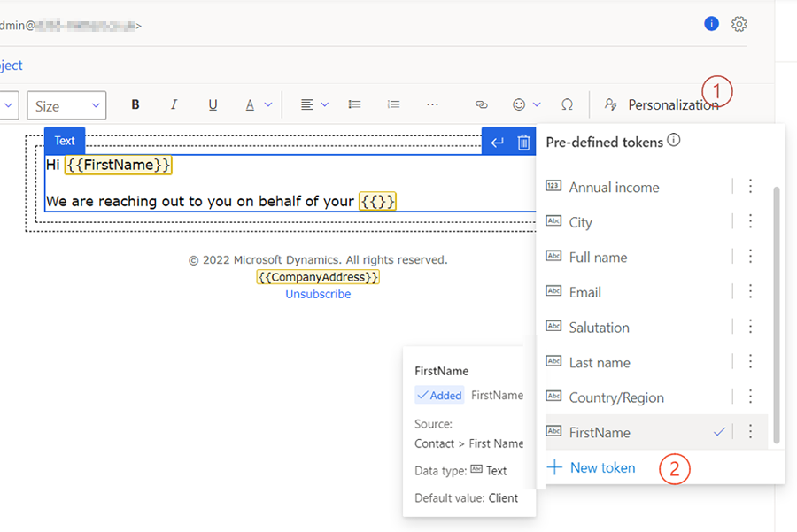This screenshot has width=797, height=532.
Task: Insert a bulleted list
Action: [354, 104]
